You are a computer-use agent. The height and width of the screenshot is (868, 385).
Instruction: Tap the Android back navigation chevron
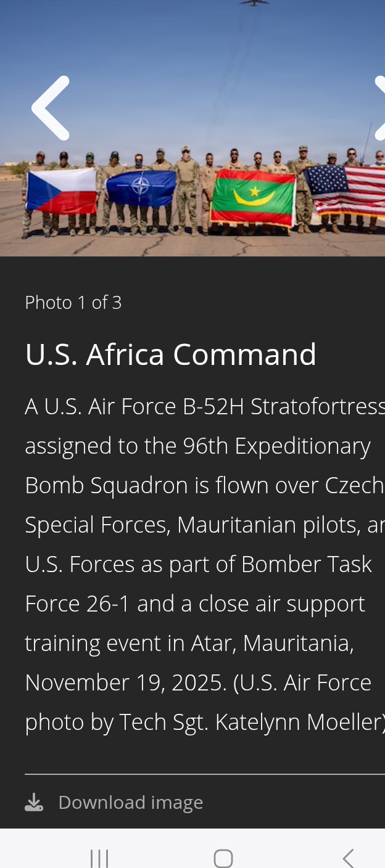[348, 858]
